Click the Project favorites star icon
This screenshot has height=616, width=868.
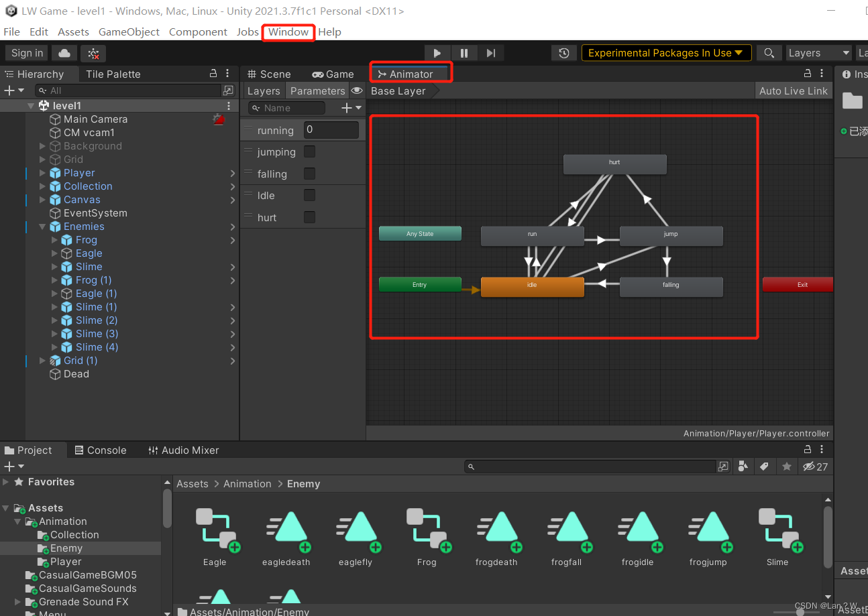(x=786, y=466)
